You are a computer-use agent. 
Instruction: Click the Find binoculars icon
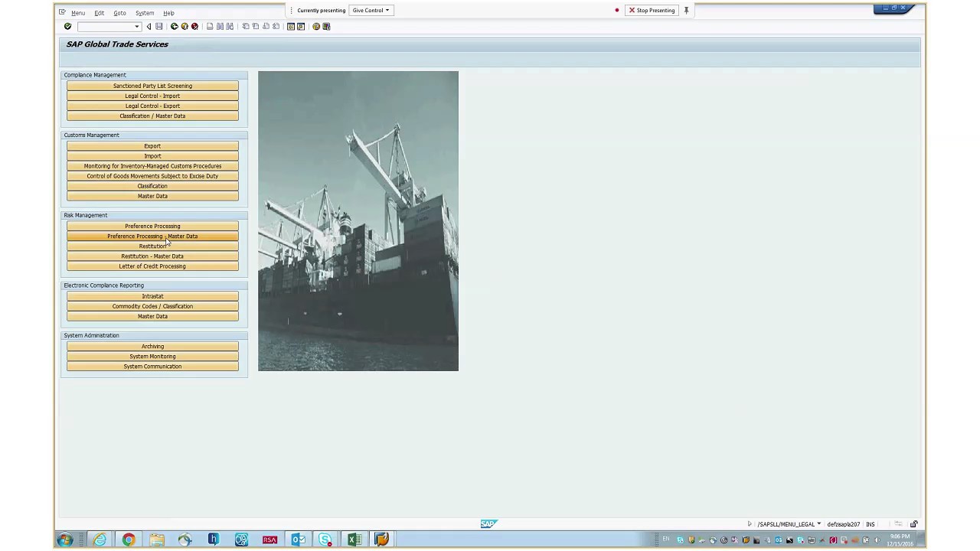click(220, 27)
